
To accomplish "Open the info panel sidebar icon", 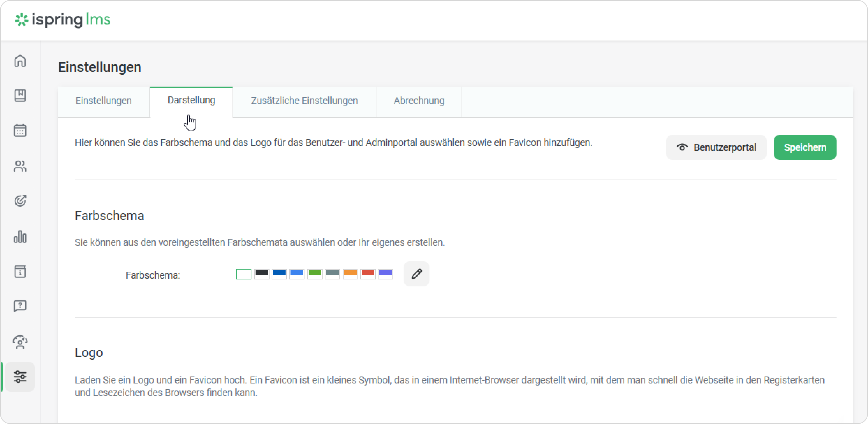I will pos(20,271).
